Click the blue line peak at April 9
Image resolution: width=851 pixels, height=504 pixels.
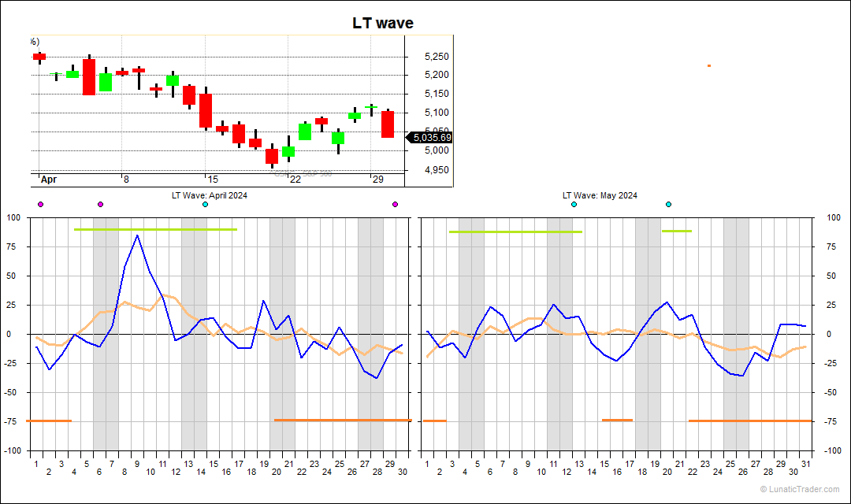pos(137,235)
